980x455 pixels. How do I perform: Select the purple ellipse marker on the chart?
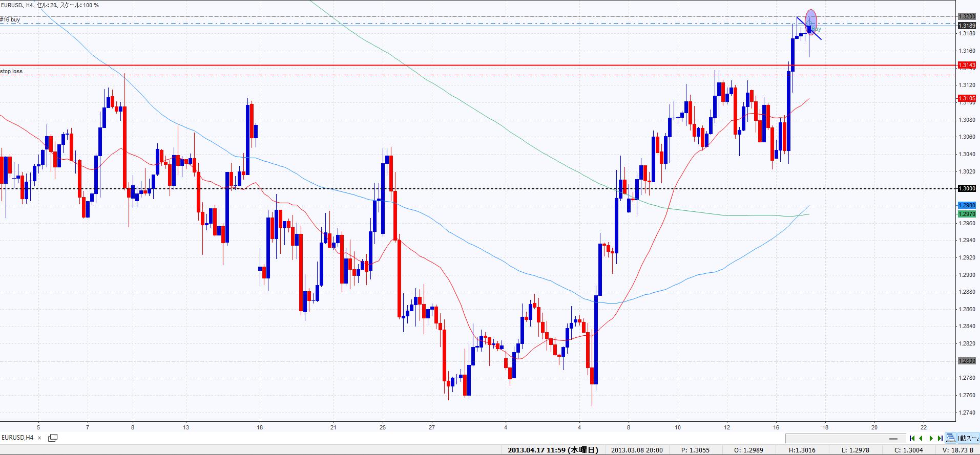pyautogui.click(x=811, y=20)
